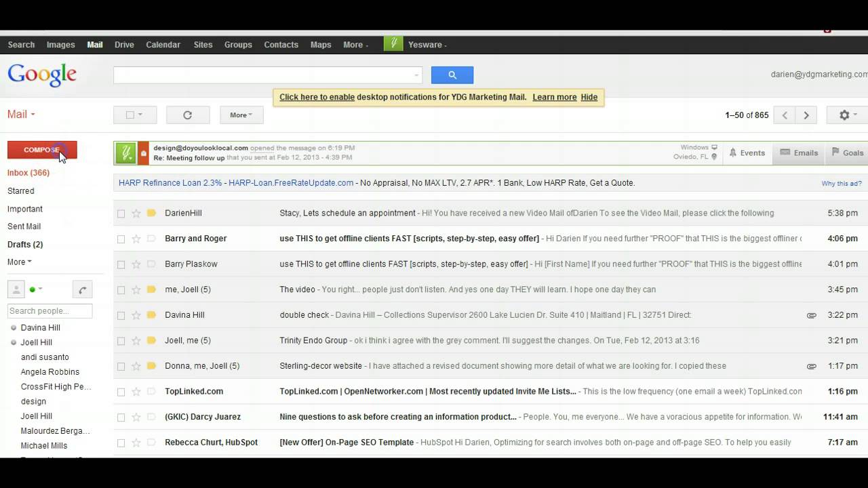
Task: Open the Yesware Goals tab
Action: pos(847,153)
